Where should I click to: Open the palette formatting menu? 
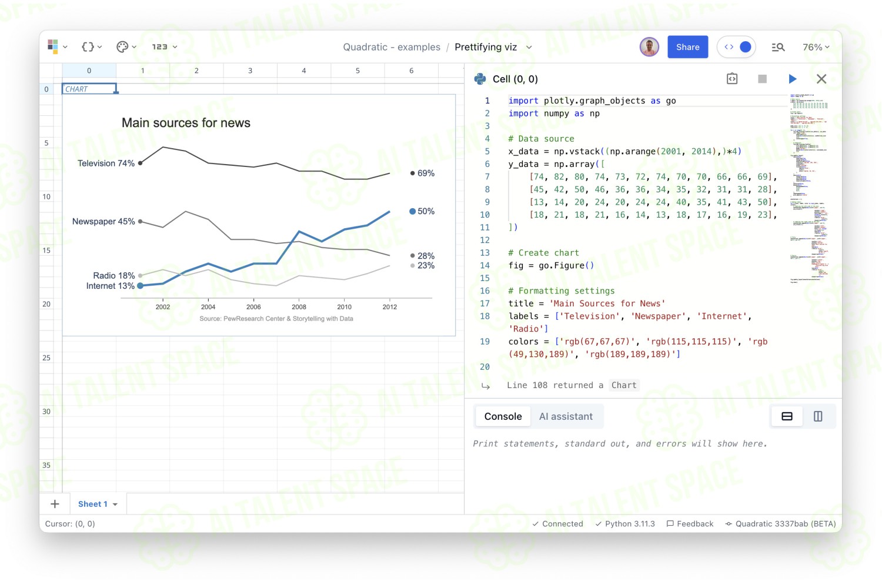[126, 47]
